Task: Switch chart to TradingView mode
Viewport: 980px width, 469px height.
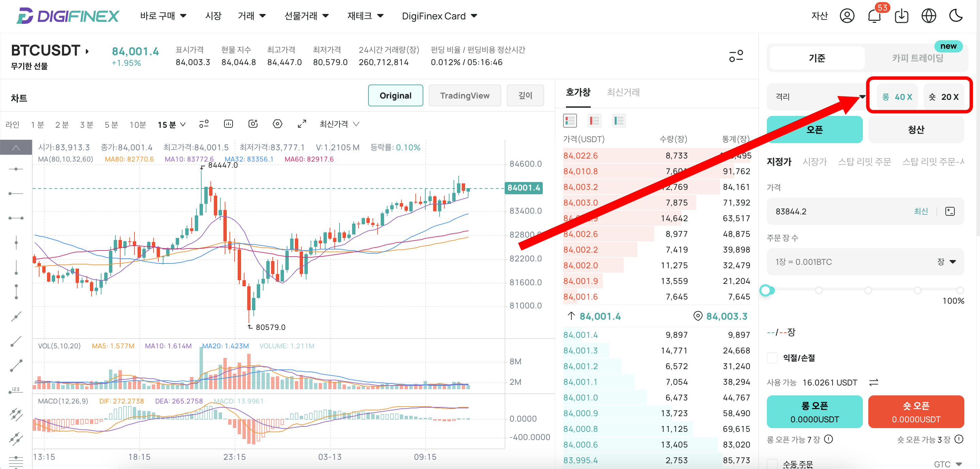Action: 464,95
